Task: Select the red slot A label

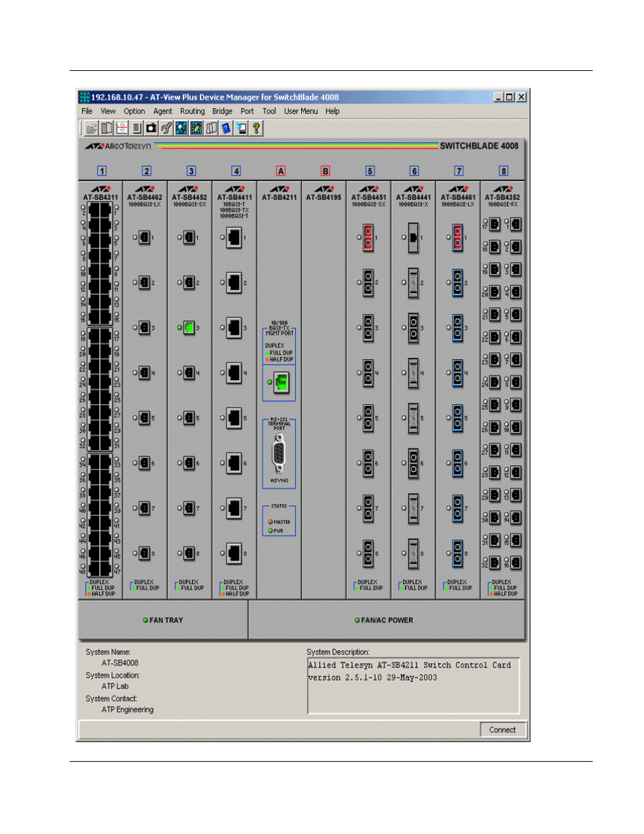Action: point(281,171)
